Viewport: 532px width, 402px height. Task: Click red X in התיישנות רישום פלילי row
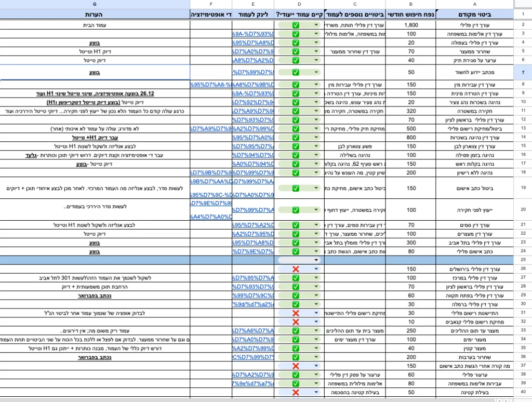point(296,314)
